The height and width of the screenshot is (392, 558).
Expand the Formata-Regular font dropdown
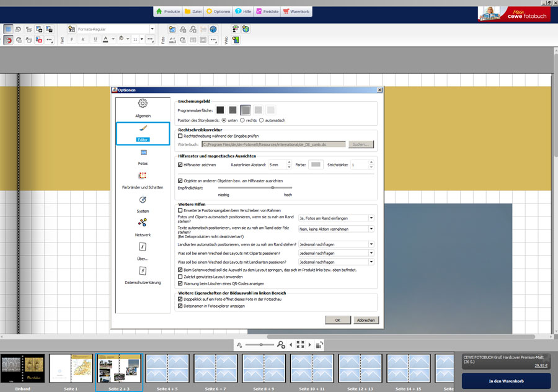click(152, 29)
